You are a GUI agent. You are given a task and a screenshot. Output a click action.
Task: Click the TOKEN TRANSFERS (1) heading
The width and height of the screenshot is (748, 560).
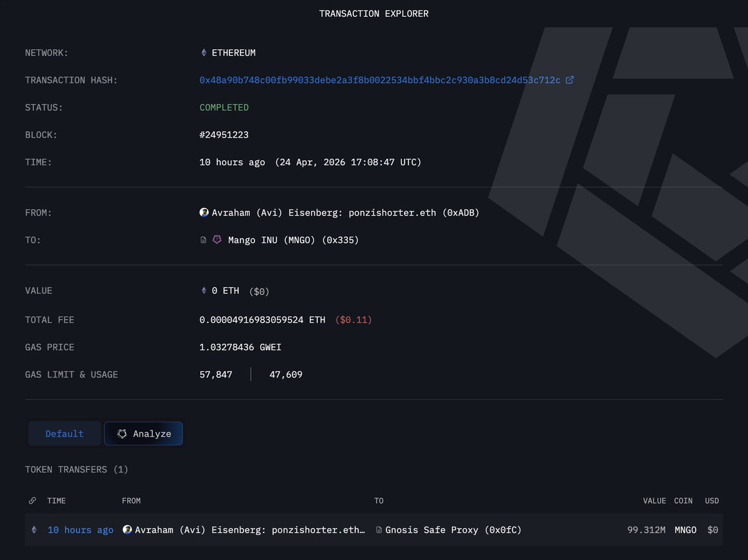(77, 470)
